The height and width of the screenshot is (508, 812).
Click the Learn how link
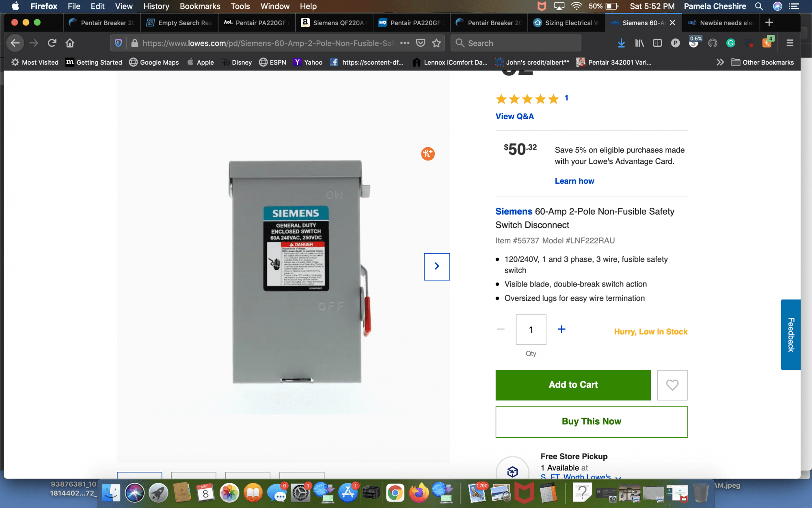(574, 181)
